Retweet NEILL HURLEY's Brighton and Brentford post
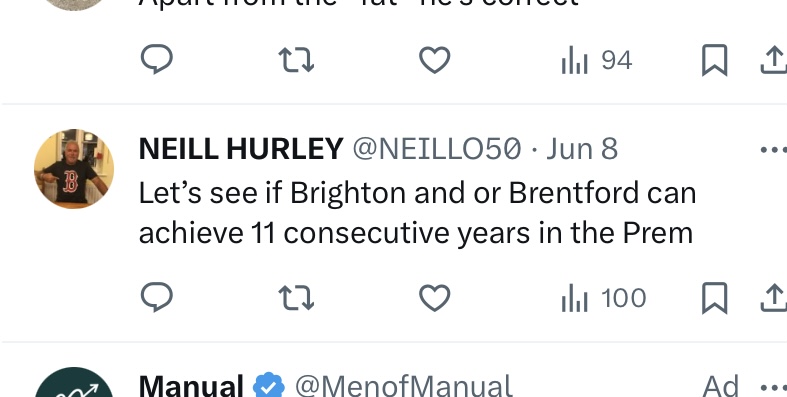 [296, 297]
